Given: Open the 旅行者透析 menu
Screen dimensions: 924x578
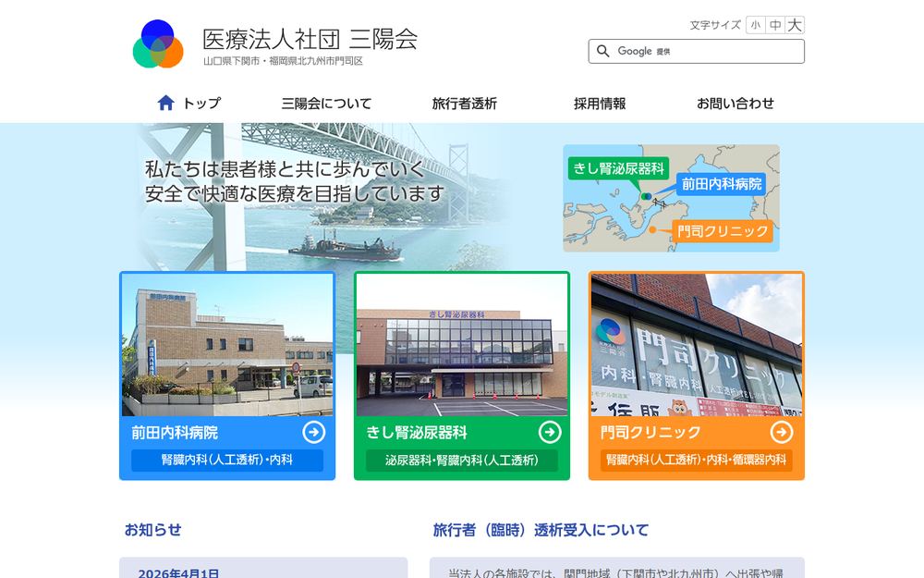Looking at the screenshot, I should click(x=465, y=104).
